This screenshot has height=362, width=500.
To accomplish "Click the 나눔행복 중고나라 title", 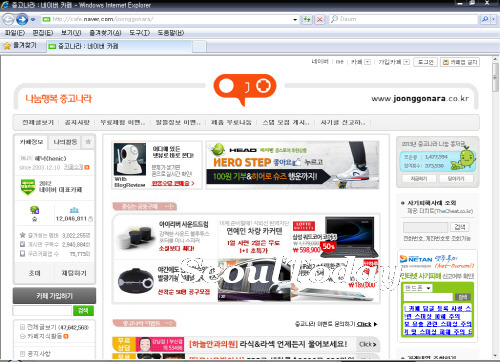I will (58, 99).
